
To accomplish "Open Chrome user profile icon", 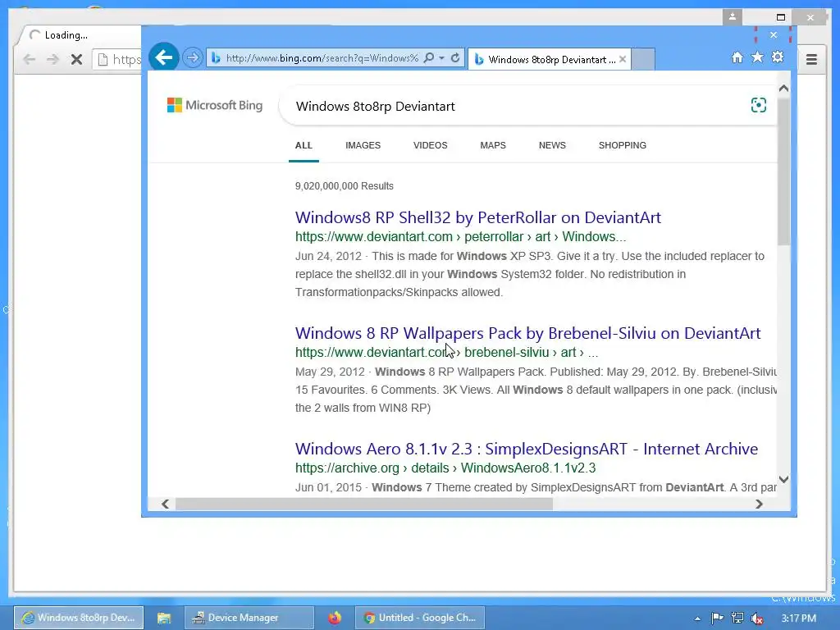I will click(732, 18).
